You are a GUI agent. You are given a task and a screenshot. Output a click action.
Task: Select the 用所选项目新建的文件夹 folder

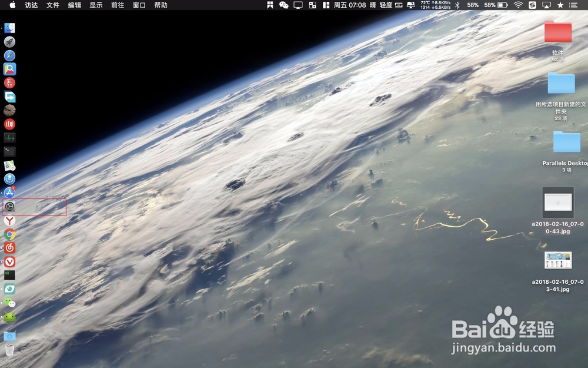click(561, 82)
